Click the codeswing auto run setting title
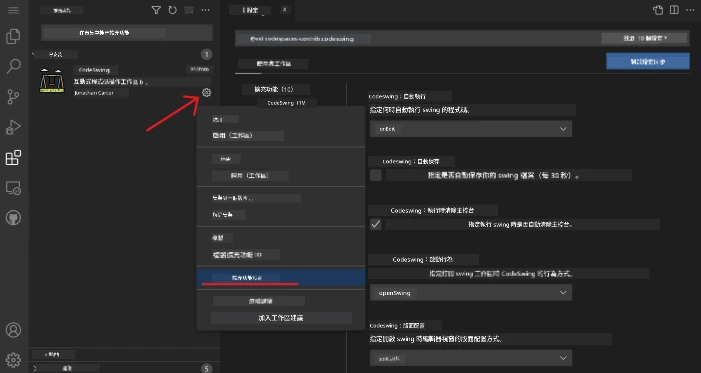The image size is (701, 373). tap(398, 96)
